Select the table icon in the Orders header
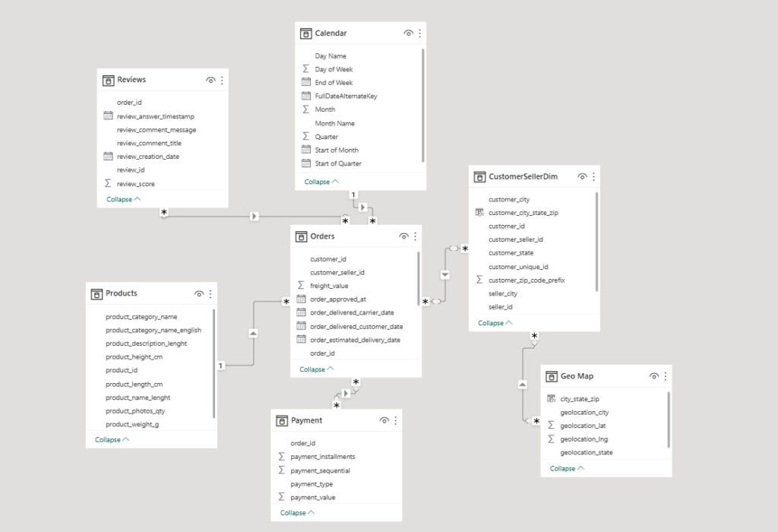 pos(302,236)
